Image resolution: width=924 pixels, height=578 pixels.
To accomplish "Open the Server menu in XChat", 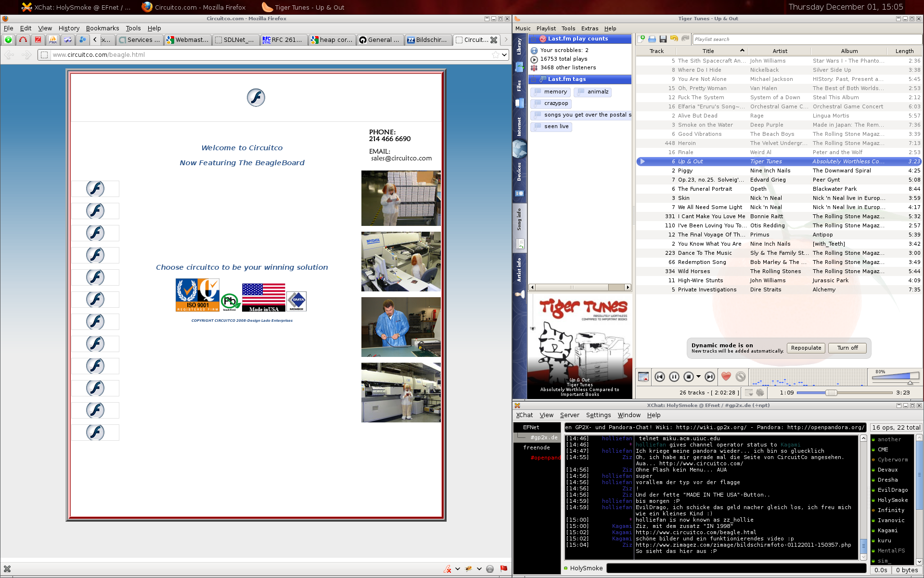I will pyautogui.click(x=569, y=415).
